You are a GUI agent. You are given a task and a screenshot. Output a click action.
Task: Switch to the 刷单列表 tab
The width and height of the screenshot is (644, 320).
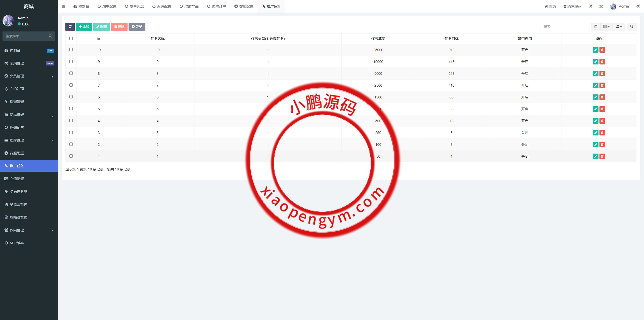134,6
